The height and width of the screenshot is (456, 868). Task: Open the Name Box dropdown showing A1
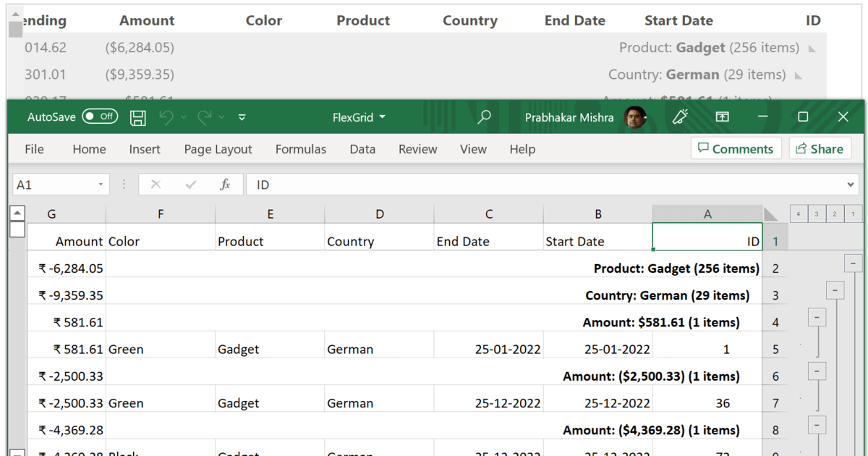tap(101, 184)
